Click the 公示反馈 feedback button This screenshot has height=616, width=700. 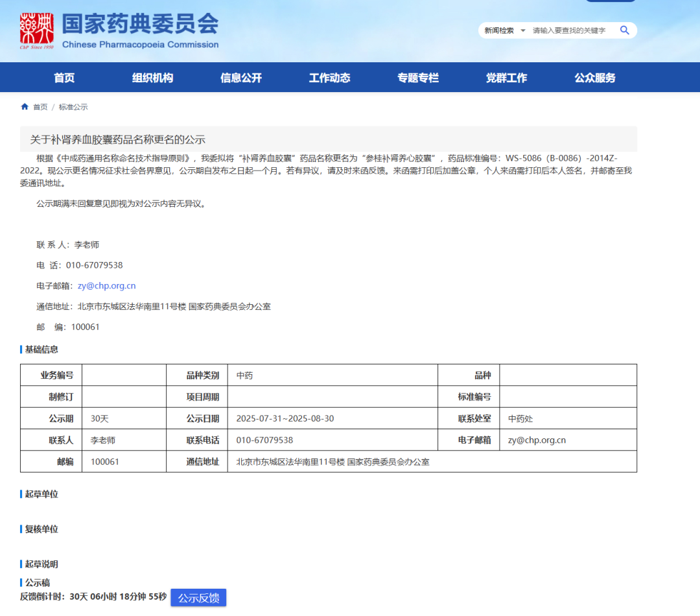198,597
